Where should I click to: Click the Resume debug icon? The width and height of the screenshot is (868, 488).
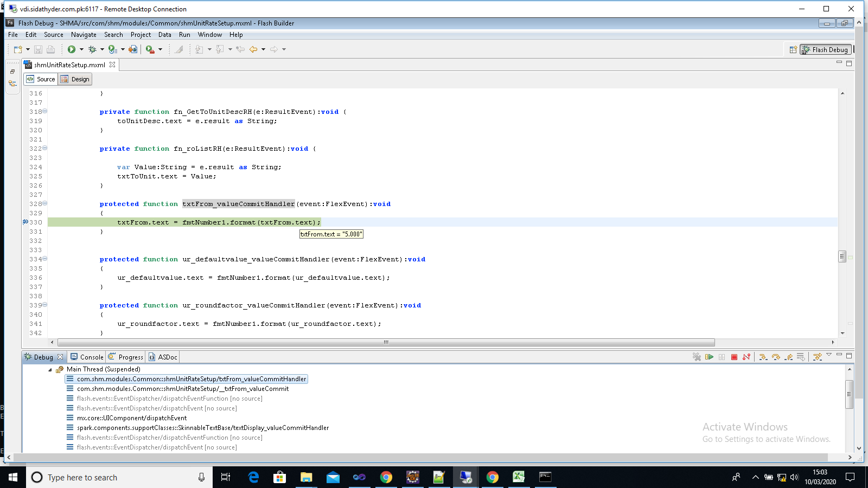tap(709, 357)
